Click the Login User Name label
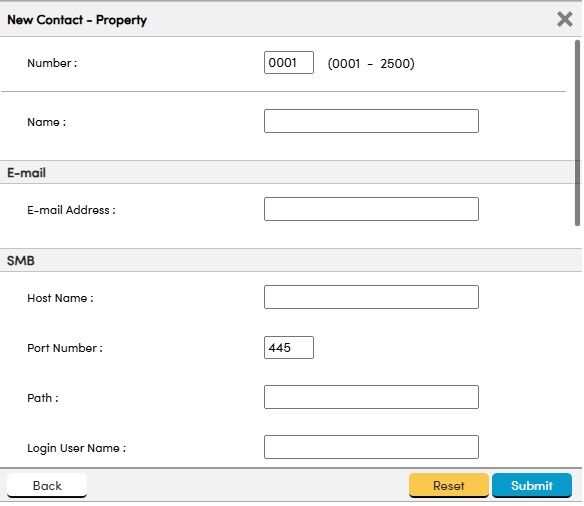The width and height of the screenshot is (584, 506). (x=76, y=448)
